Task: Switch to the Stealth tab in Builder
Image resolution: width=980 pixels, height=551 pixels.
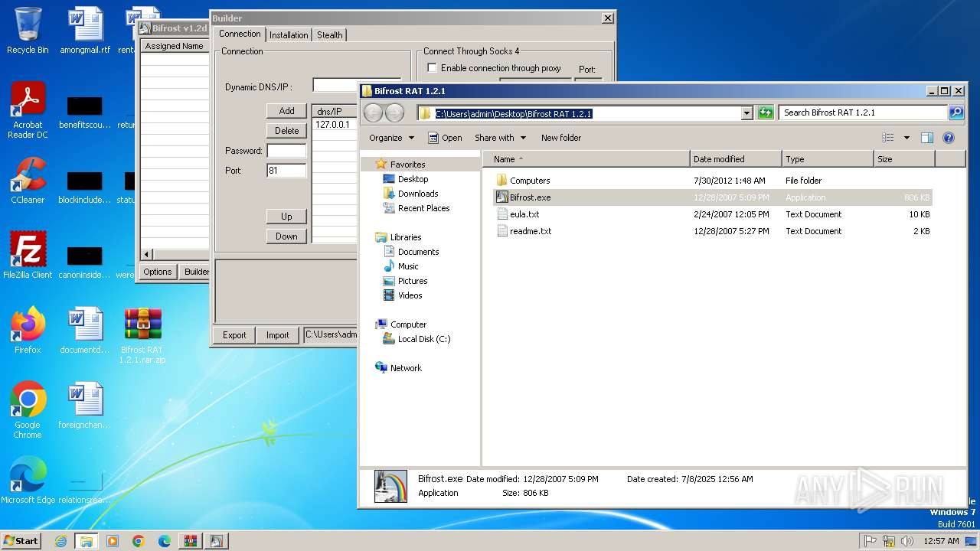Action: pos(330,35)
